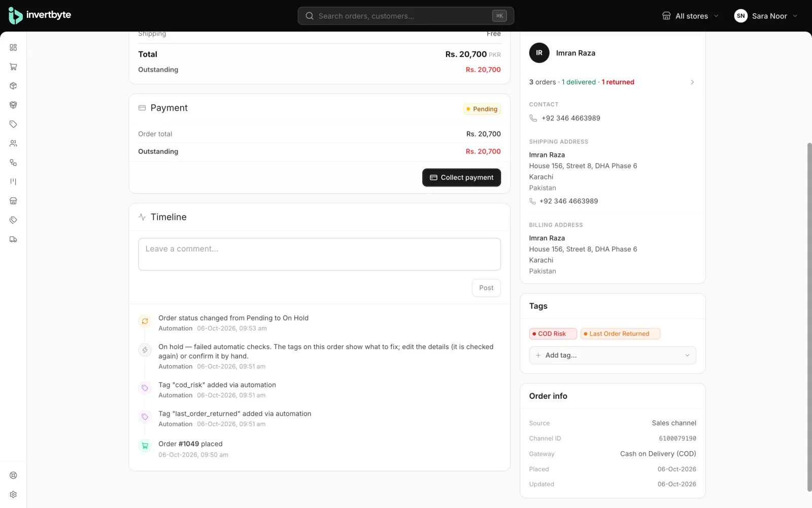Open the customers people icon in sidebar
812x508 pixels.
click(x=13, y=143)
